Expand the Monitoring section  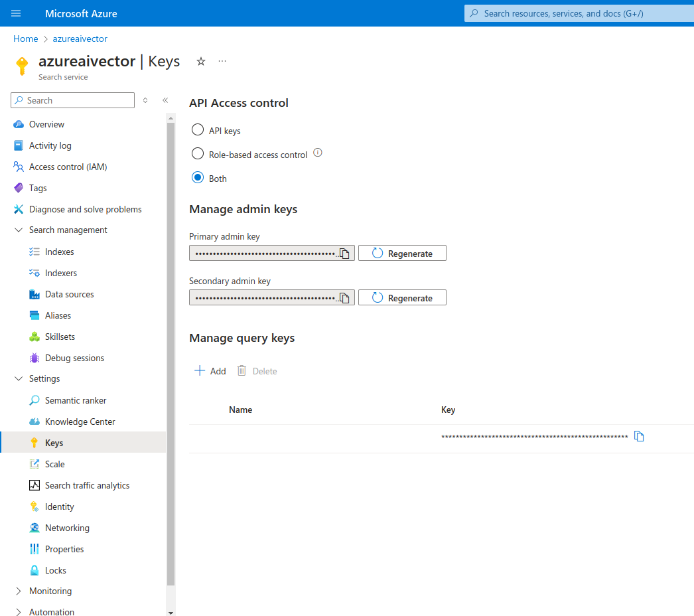point(19,591)
